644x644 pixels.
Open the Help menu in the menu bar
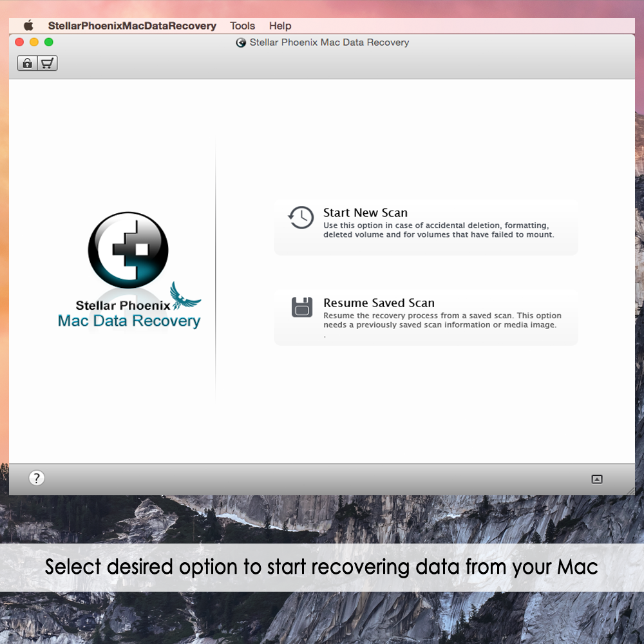pyautogui.click(x=280, y=26)
